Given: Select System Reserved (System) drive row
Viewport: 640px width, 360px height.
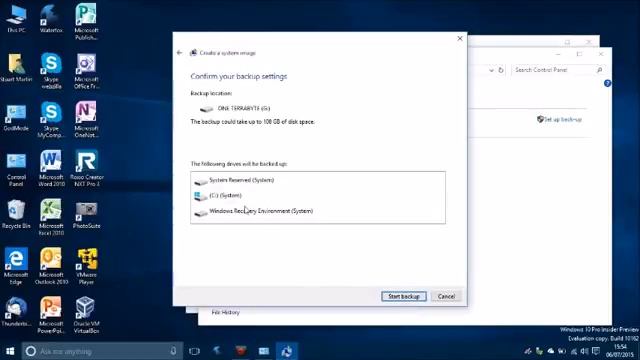Looking at the screenshot, I should click(x=318, y=180).
